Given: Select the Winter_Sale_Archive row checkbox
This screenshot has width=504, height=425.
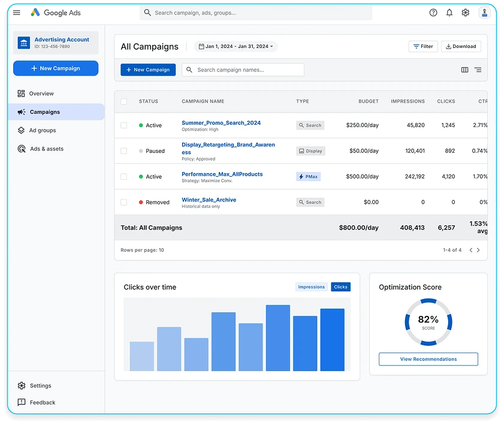Looking at the screenshot, I should click(x=123, y=202).
